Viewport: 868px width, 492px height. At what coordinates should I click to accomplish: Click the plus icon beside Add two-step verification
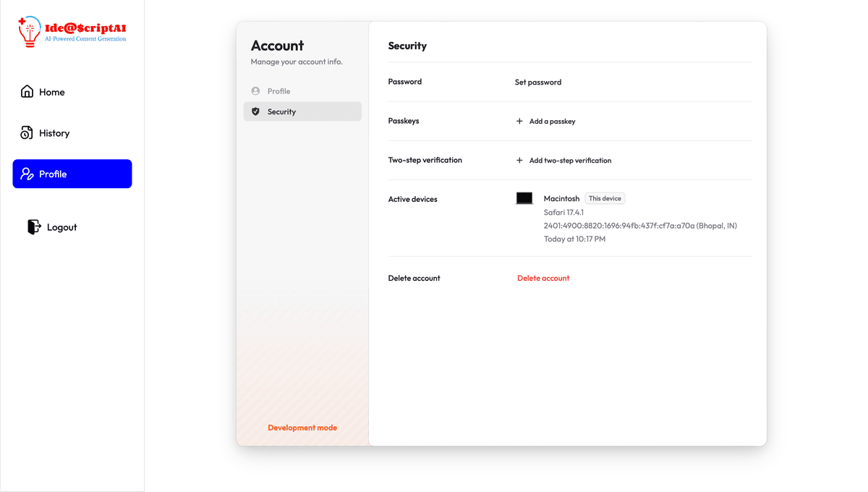click(519, 160)
